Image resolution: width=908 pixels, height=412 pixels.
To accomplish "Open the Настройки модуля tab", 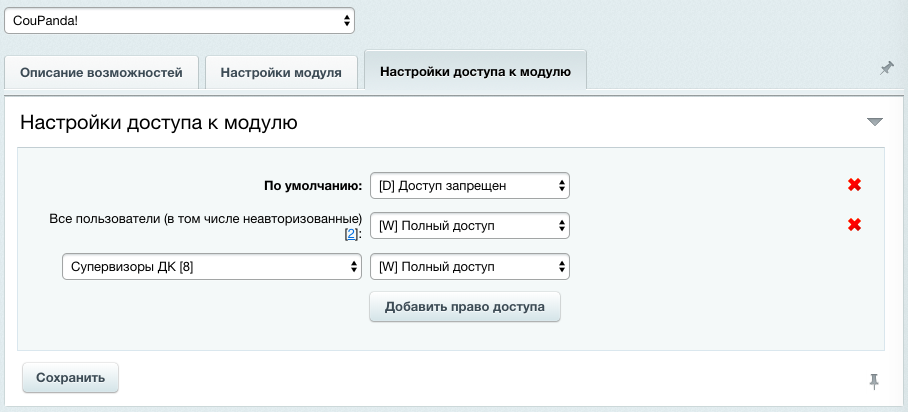I will tap(281, 73).
